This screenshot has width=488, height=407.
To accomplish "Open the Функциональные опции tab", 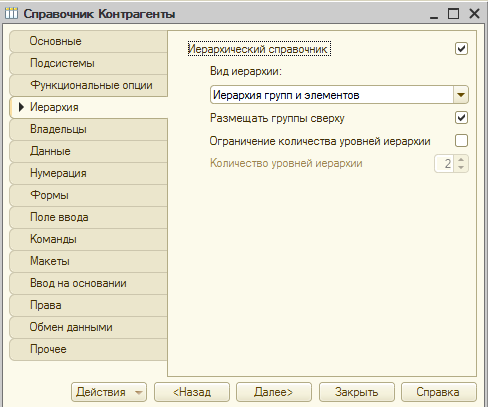I will point(88,85).
